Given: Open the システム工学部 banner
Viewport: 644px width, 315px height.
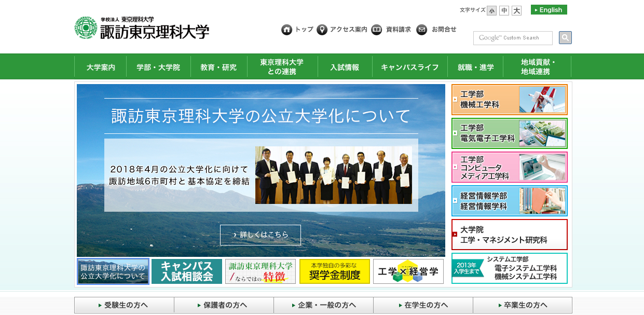Looking at the screenshot, I should click(510, 268).
